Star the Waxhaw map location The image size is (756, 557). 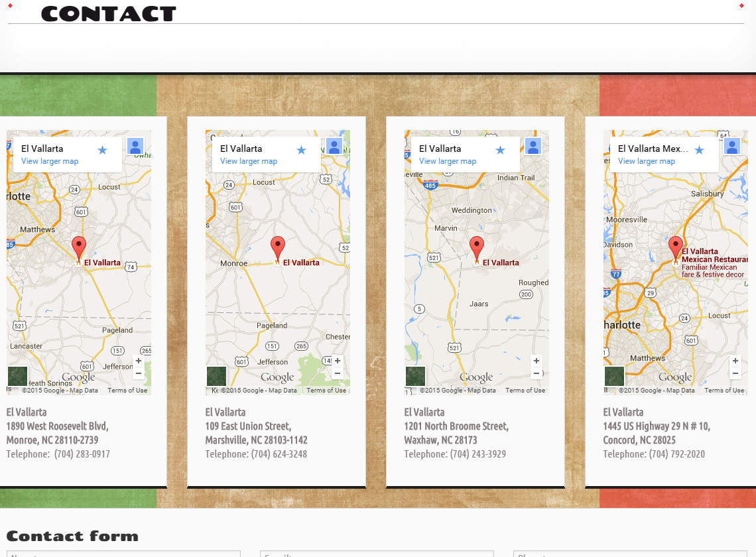tap(501, 150)
